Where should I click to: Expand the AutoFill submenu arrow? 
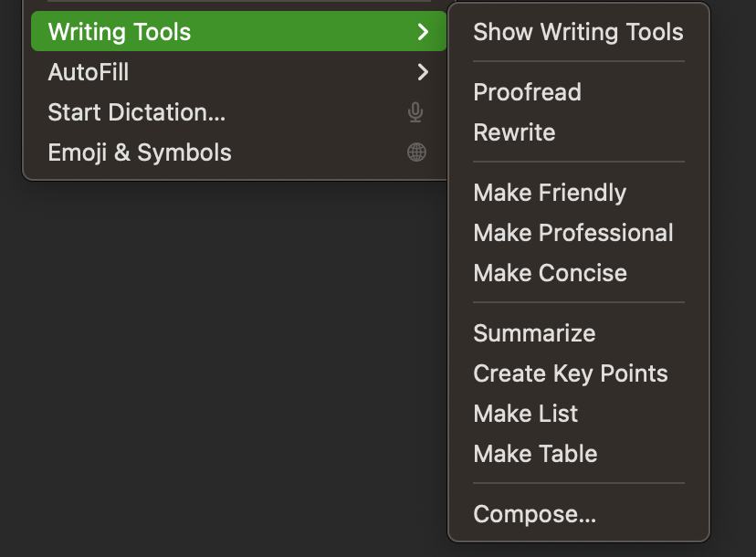tap(421, 72)
